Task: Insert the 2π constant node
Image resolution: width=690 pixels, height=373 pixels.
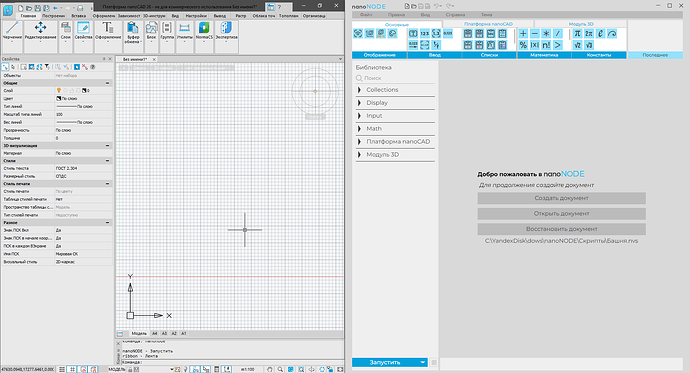Action: pos(589,33)
